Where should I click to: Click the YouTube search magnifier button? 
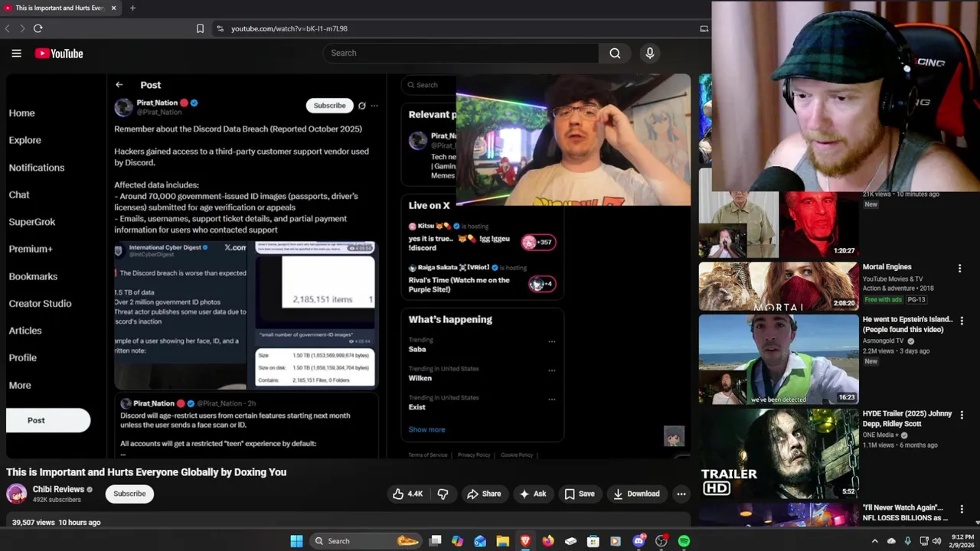coord(615,54)
